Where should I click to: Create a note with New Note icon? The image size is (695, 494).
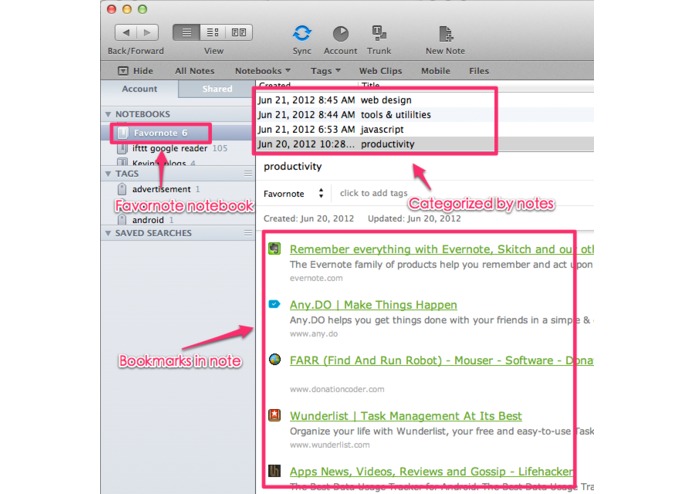(445, 34)
